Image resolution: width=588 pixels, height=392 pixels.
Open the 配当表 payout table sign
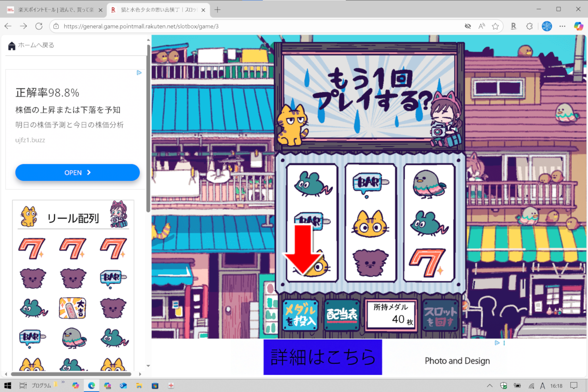[342, 315]
